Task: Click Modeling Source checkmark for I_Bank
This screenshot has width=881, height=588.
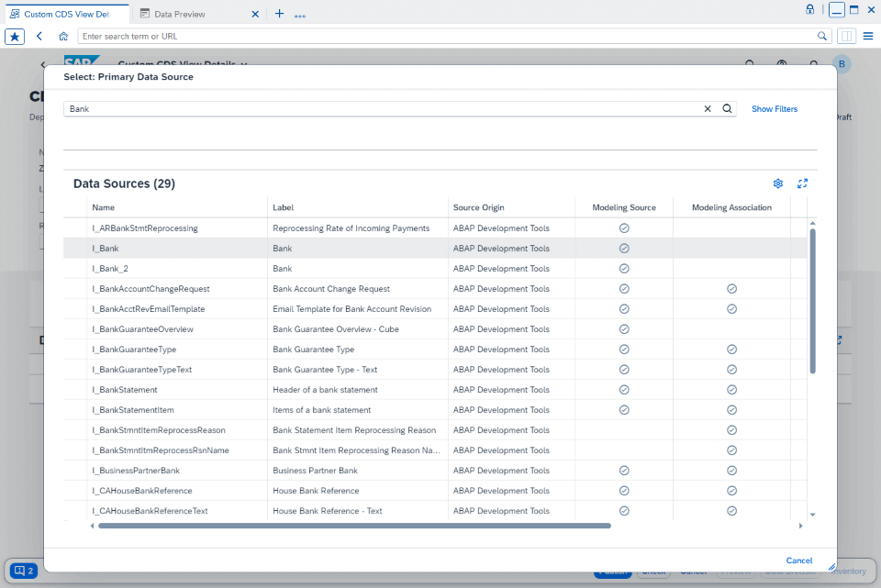Action: [624, 248]
